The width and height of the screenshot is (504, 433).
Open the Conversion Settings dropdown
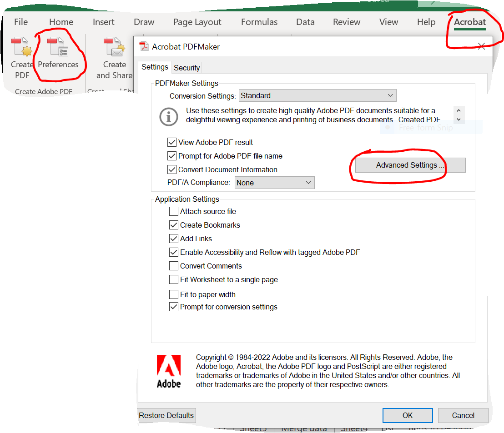318,95
